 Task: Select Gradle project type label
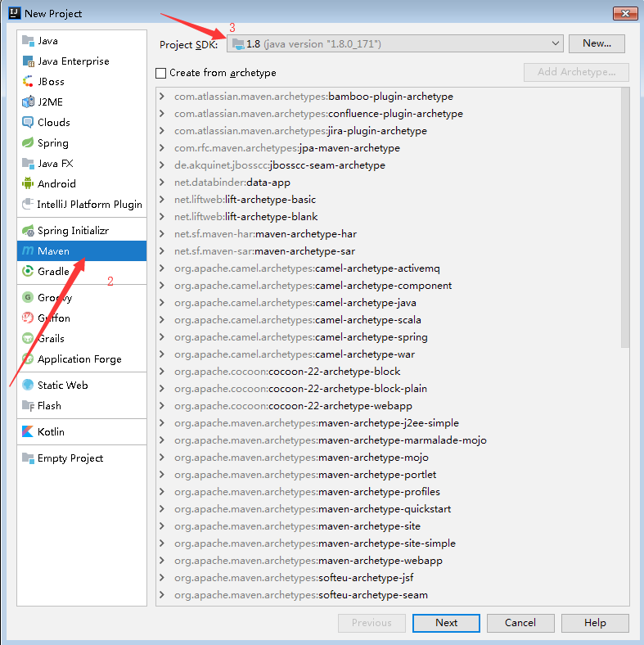point(53,272)
